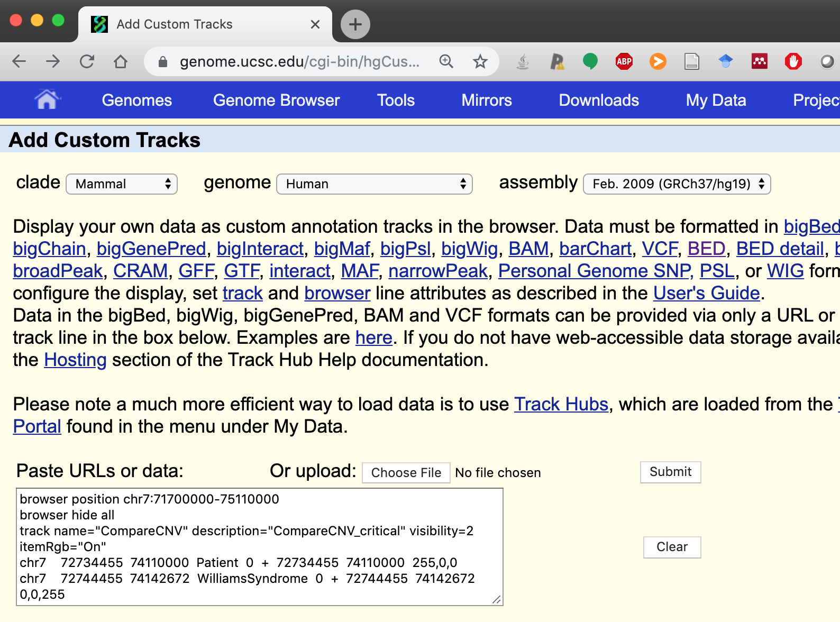Follow the bigGenePred format link
Screen dimensions: 840x622
tap(151, 249)
